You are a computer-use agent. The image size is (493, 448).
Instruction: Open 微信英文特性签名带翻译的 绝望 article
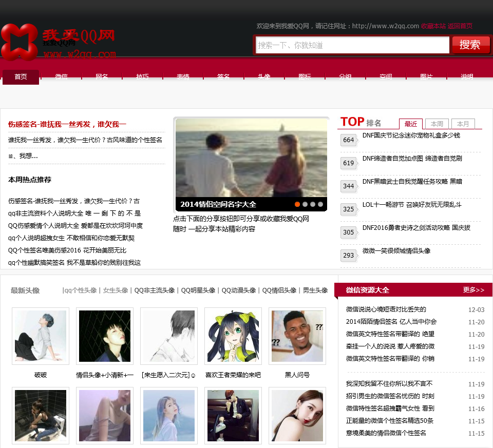tap(390, 334)
